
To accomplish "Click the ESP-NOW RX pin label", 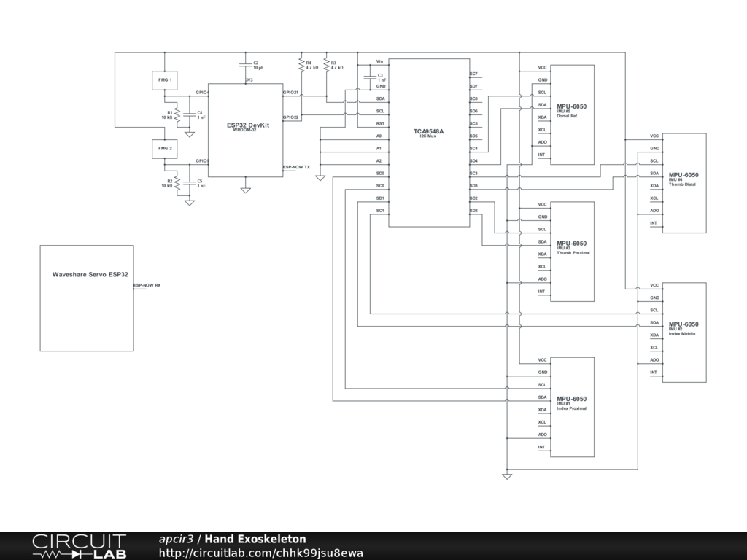I will coord(147,285).
